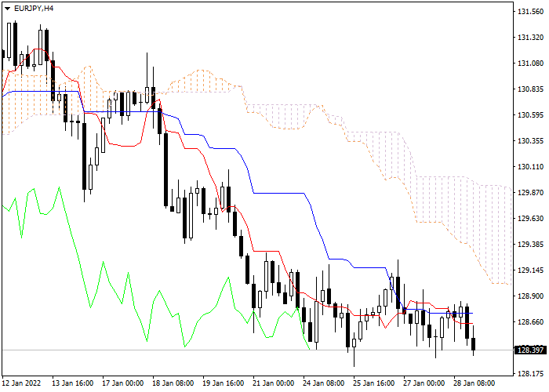
Task: Click the 130.110 price axis label
Action: coord(530,167)
